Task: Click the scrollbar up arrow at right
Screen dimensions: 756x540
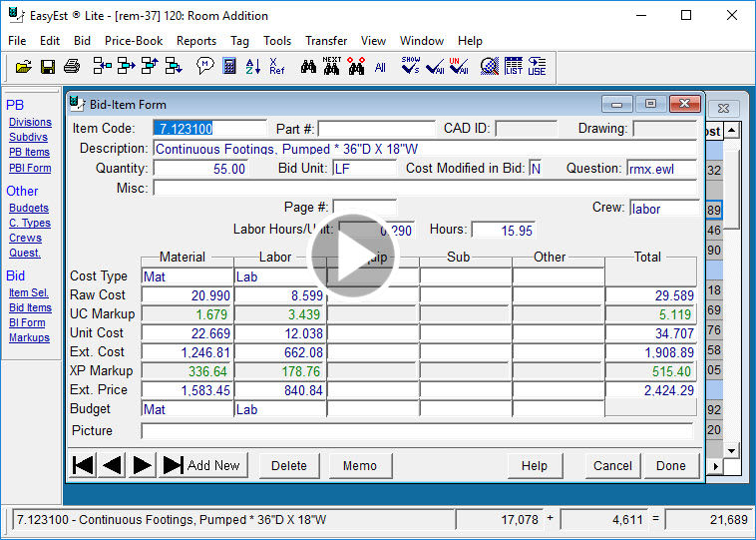Action: pyautogui.click(x=731, y=132)
